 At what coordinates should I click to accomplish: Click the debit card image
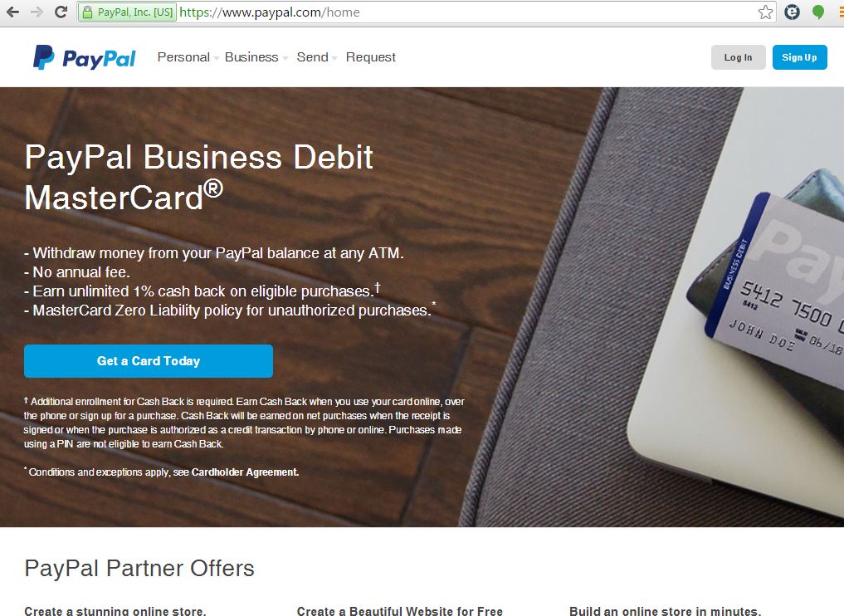click(775, 275)
